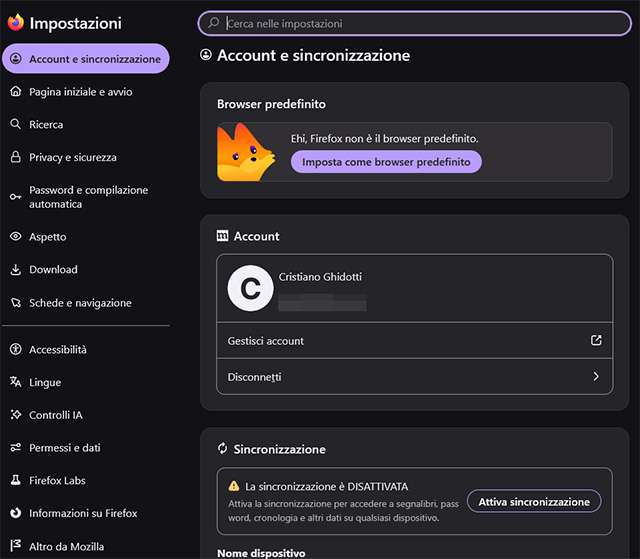This screenshot has width=640, height=559.
Task: Click the eye icon for Aspetto
Action: click(16, 236)
